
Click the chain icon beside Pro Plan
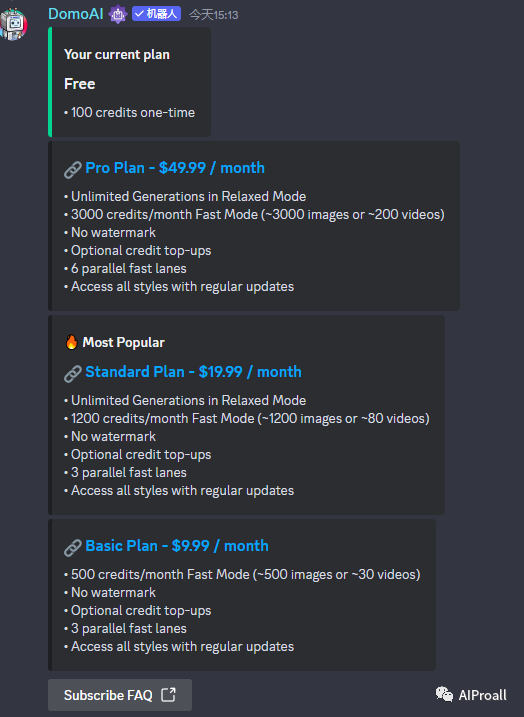coord(73,170)
